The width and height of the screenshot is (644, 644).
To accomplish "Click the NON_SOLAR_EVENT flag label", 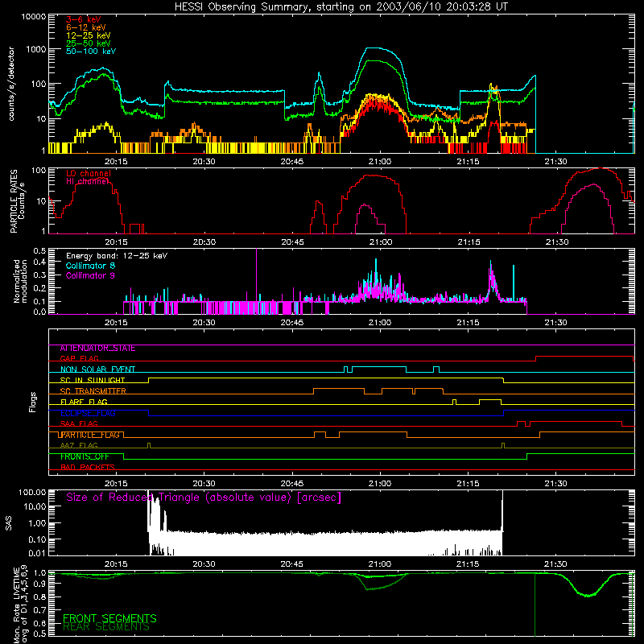I will 97,369.
